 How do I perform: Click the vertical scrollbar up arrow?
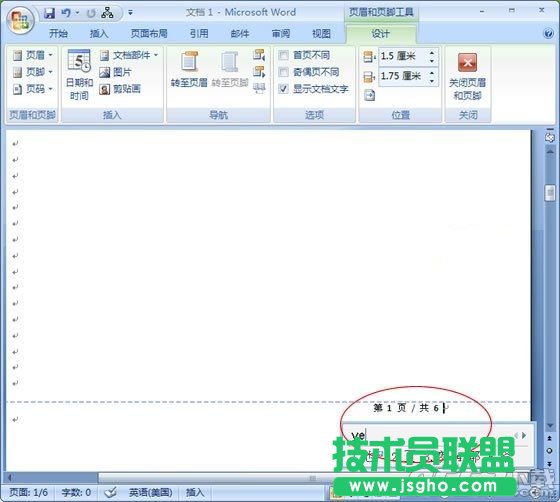pyautogui.click(x=550, y=151)
